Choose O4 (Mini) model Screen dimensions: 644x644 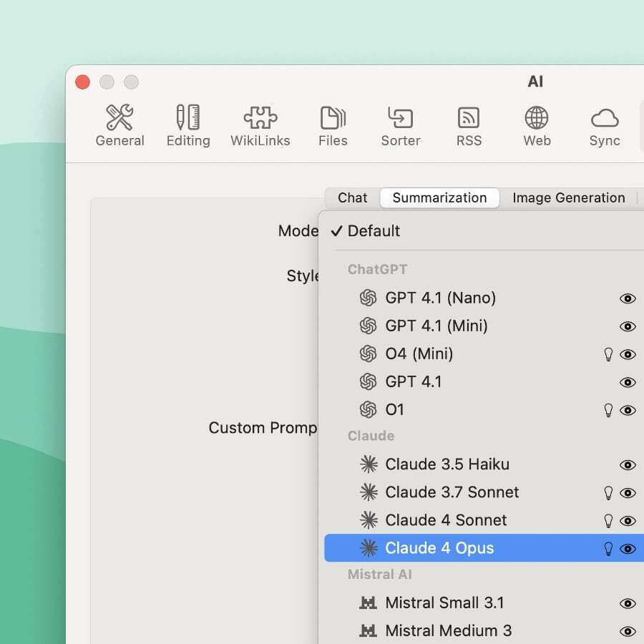click(484, 354)
